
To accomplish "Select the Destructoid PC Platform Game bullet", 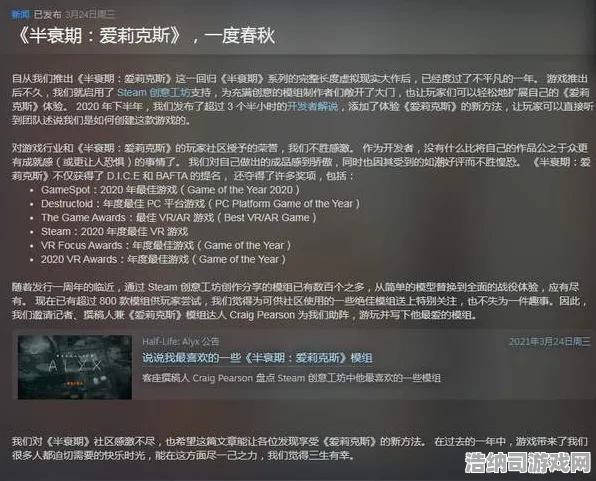I will pyautogui.click(x=200, y=204).
